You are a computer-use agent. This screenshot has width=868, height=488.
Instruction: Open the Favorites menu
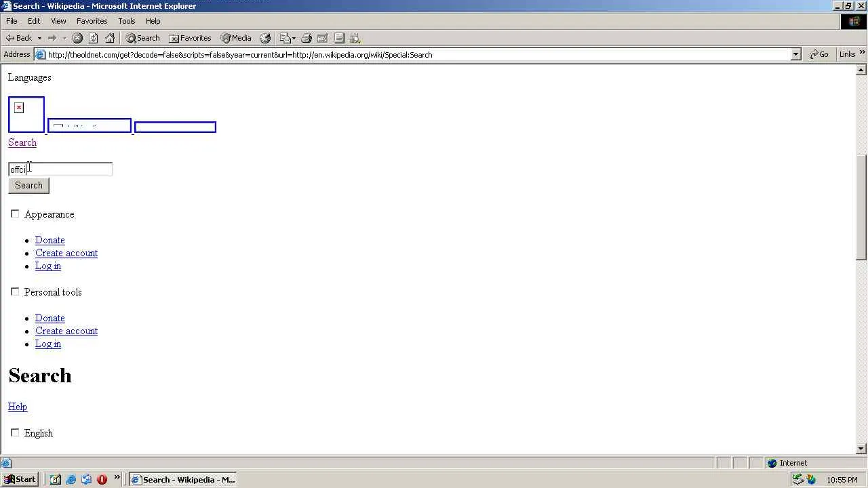92,21
